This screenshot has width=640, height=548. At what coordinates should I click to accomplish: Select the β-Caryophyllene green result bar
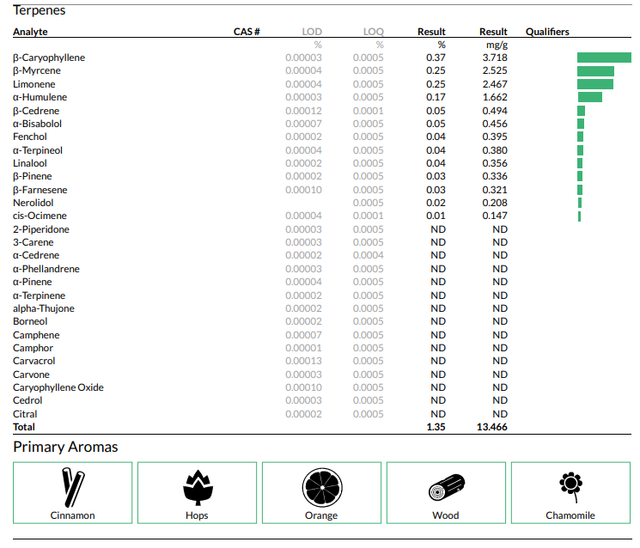pyautogui.click(x=604, y=58)
